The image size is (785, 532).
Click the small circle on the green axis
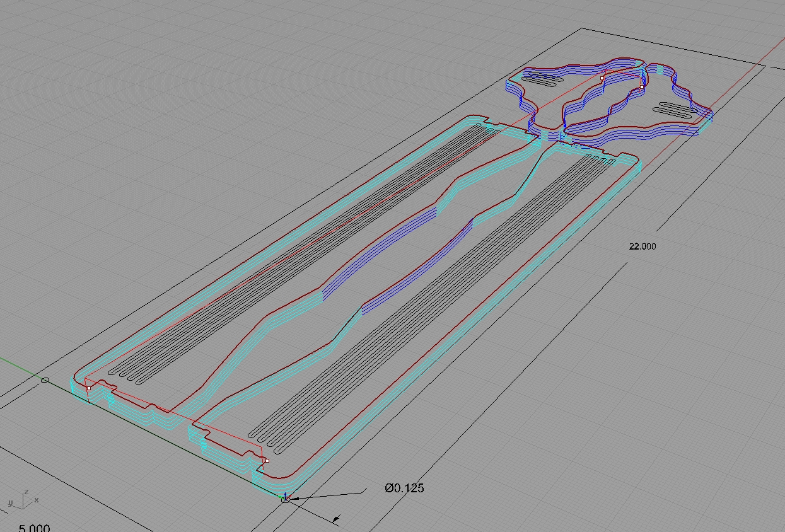(45, 380)
